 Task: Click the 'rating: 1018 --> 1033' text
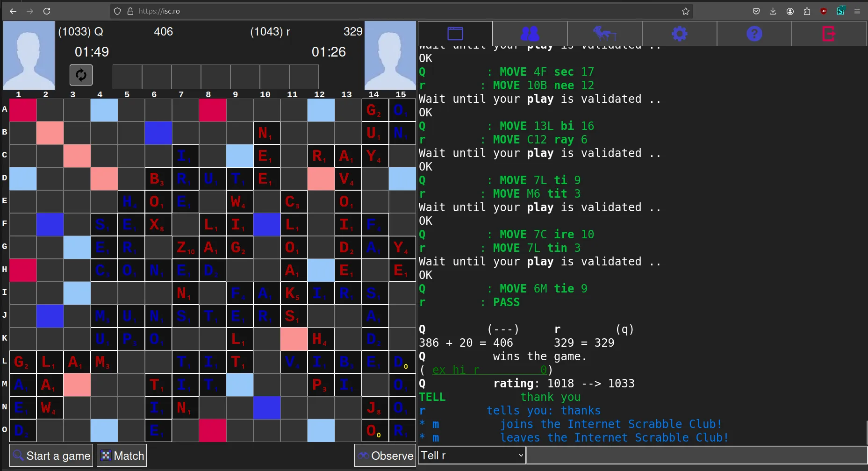[x=564, y=384]
